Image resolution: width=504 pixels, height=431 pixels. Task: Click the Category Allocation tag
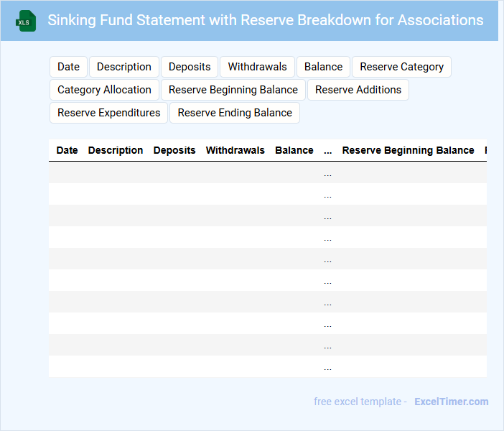pyautogui.click(x=104, y=90)
